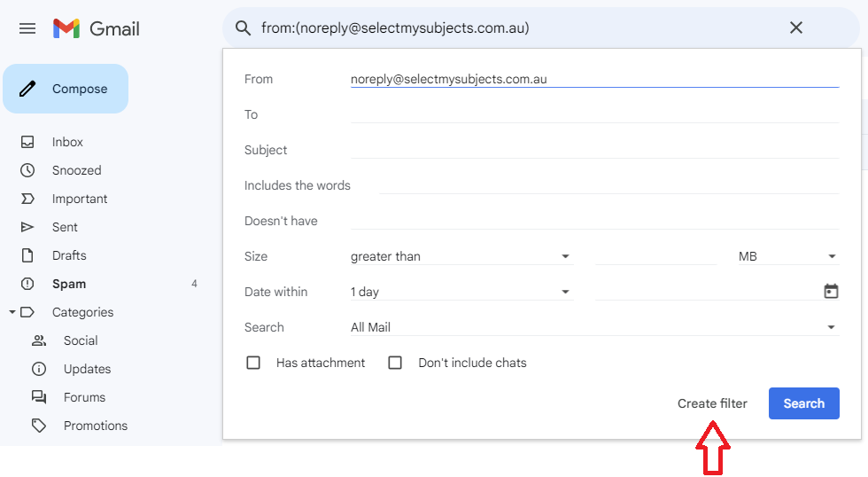Click the date input field
The width and height of the screenshot is (868, 477).
[708, 292]
